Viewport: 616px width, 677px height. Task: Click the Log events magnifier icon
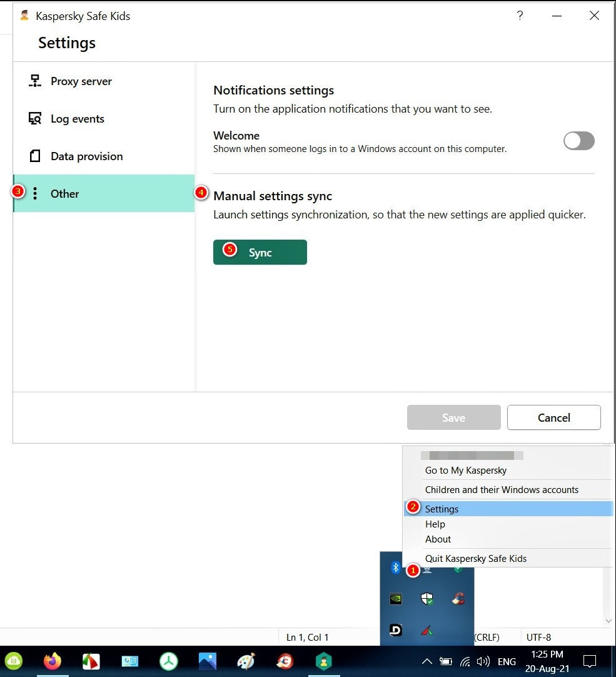click(35, 118)
